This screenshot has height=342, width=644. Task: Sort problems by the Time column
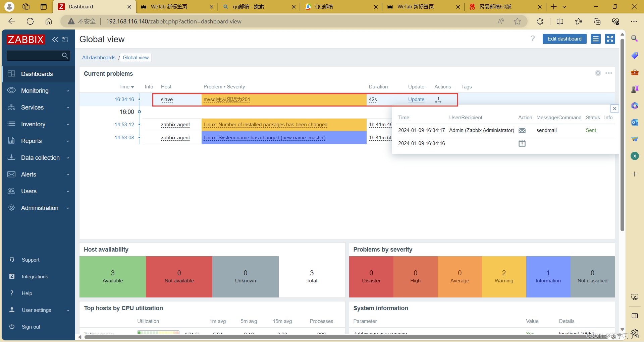coord(126,87)
